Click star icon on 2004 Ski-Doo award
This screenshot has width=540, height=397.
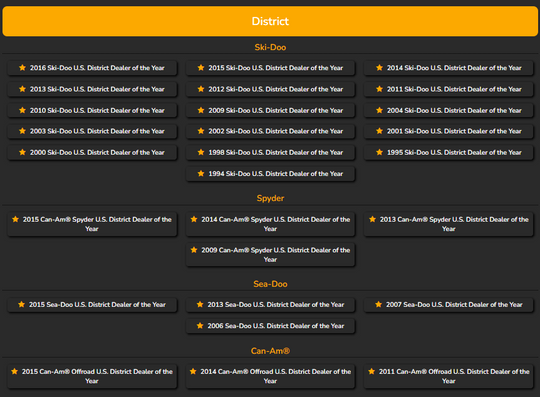pos(379,110)
